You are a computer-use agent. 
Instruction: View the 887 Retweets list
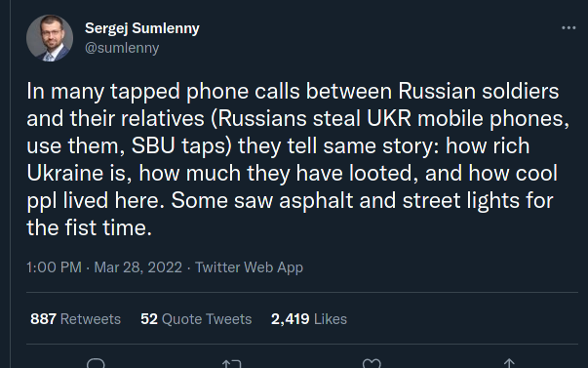(x=75, y=319)
